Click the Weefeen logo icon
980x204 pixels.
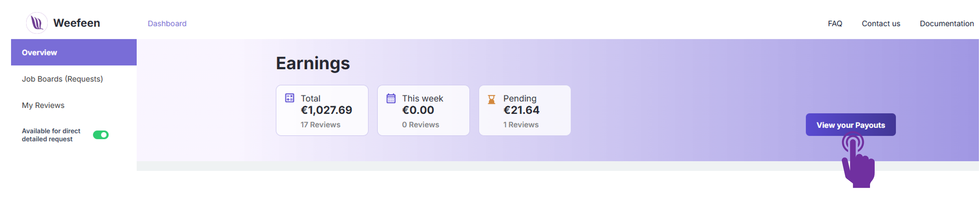pos(37,22)
